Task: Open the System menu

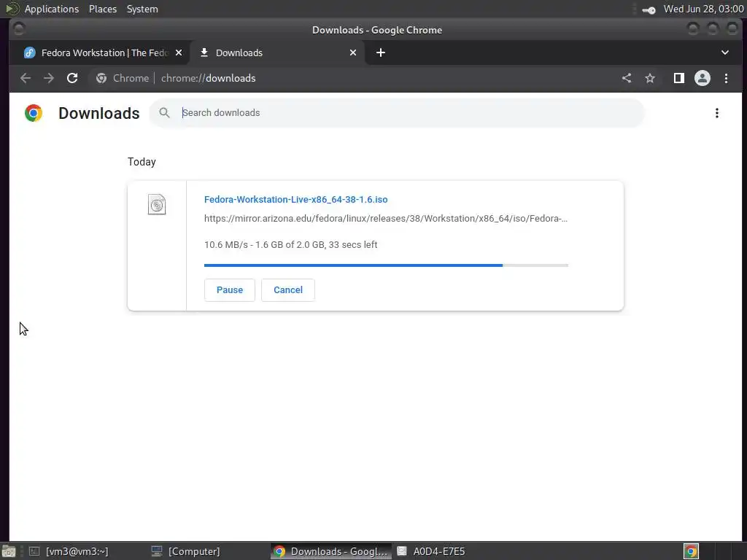Action: point(142,9)
